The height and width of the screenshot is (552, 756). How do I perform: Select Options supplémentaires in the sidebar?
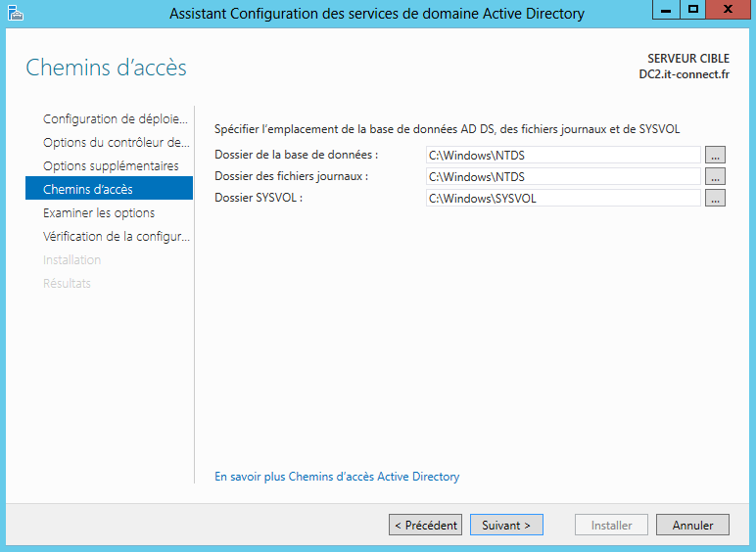click(x=111, y=166)
